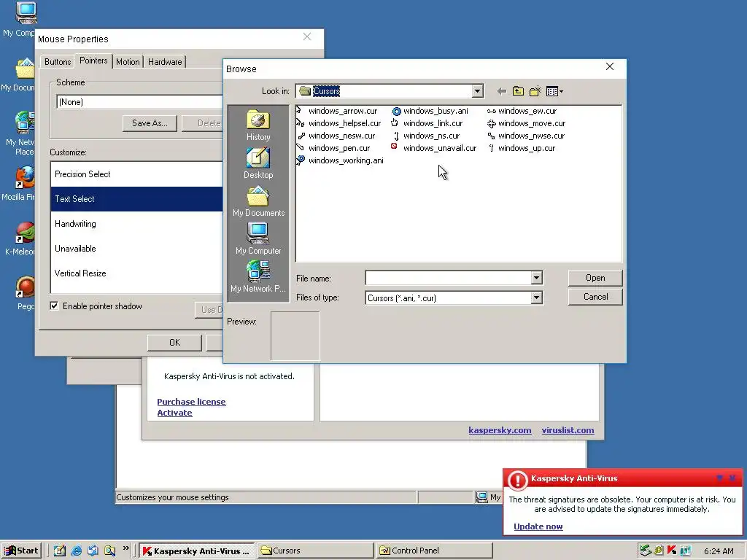
Task: Open Desktop in the Browse places bar
Action: pyautogui.click(x=258, y=163)
